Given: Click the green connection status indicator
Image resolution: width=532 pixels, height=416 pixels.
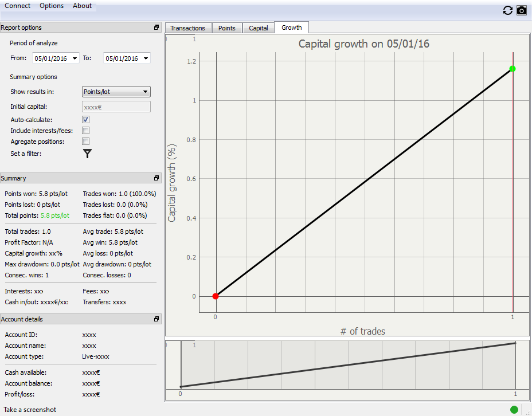Looking at the screenshot, I should point(514,409).
